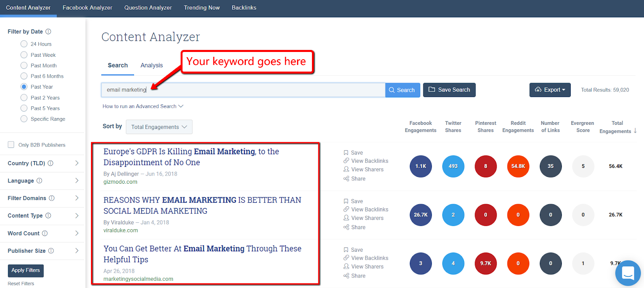Image resolution: width=644 pixels, height=288 pixels.
Task: Click the info icon beside Publisher Size
Action: click(x=51, y=251)
